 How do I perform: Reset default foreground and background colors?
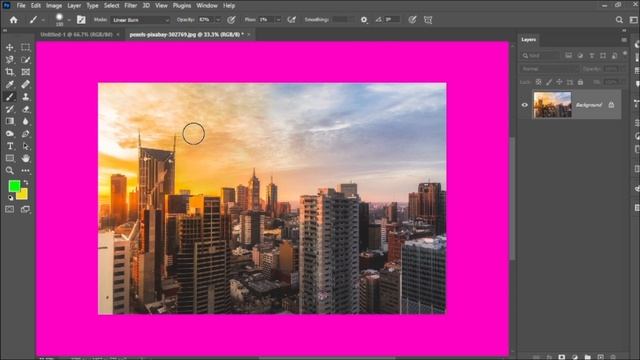tap(10, 198)
